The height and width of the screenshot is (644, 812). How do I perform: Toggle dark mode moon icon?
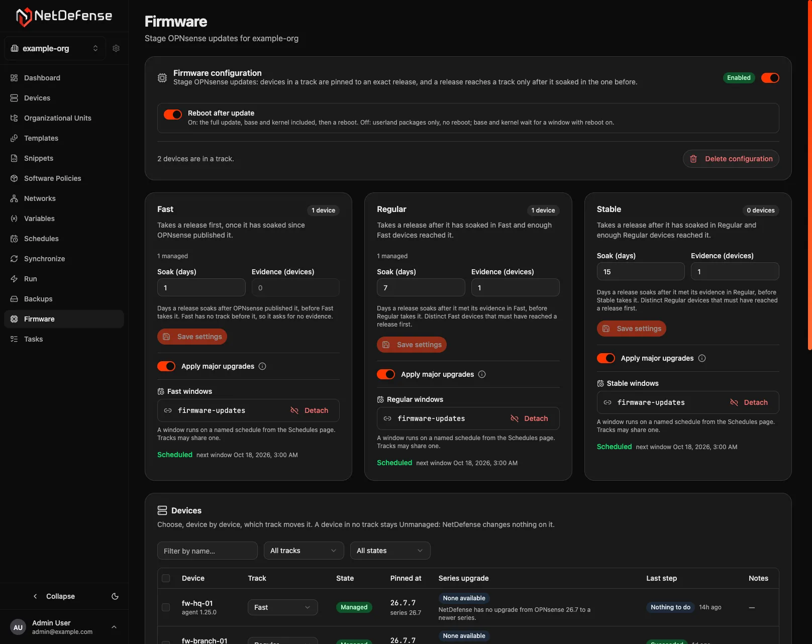tap(115, 596)
